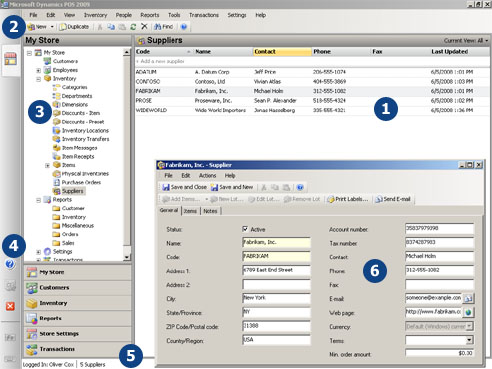The width and height of the screenshot is (492, 369).
Task: Select Purchase Orders in the tree
Action: 81,182
